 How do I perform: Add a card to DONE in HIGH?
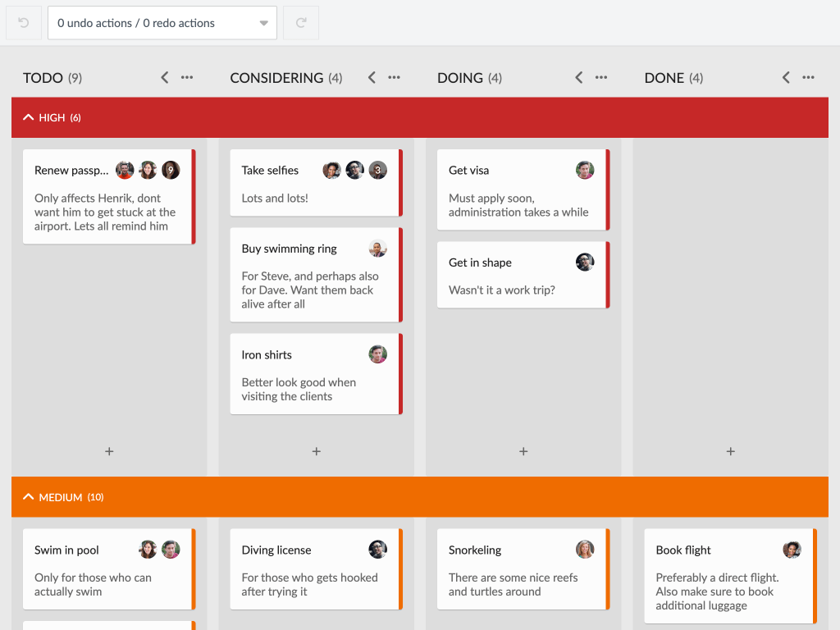coord(731,452)
